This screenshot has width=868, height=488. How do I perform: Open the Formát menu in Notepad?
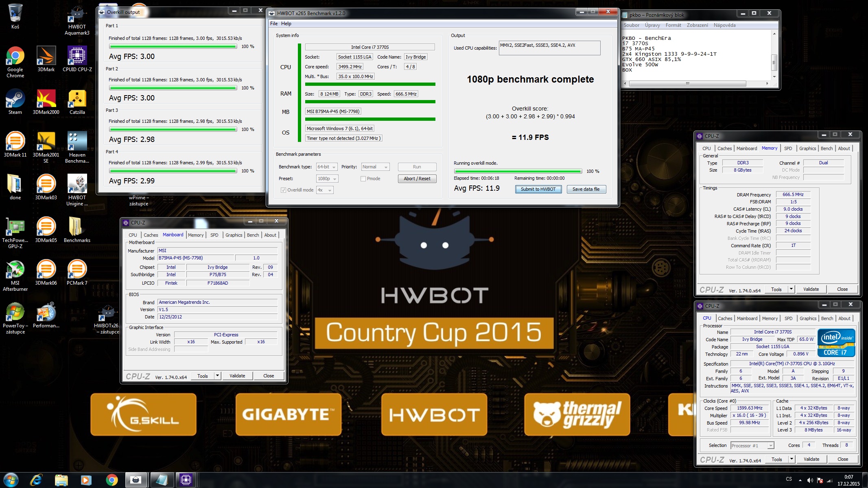coord(673,25)
